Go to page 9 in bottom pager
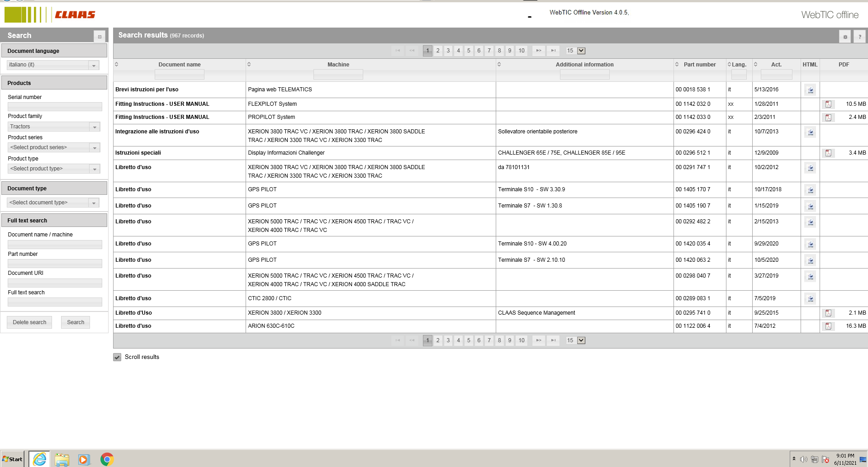This screenshot has width=868, height=467. [510, 340]
